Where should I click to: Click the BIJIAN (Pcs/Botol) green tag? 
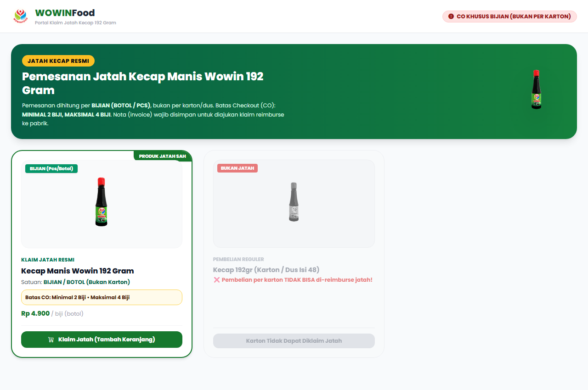(x=51, y=168)
